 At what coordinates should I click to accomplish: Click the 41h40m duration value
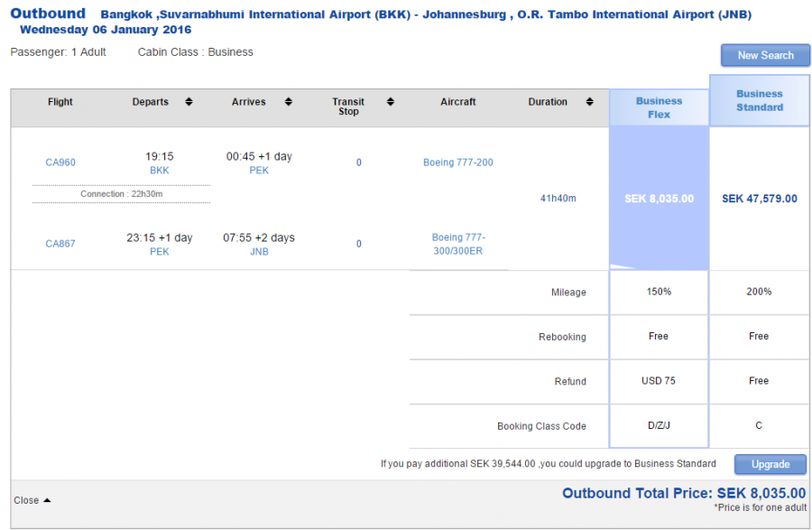[x=558, y=199]
